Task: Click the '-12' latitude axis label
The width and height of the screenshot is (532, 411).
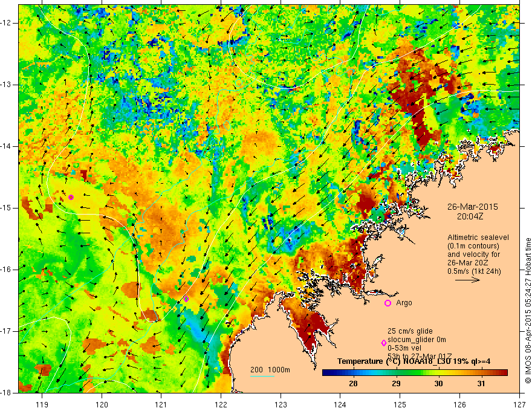Action: pyautogui.click(x=6, y=23)
